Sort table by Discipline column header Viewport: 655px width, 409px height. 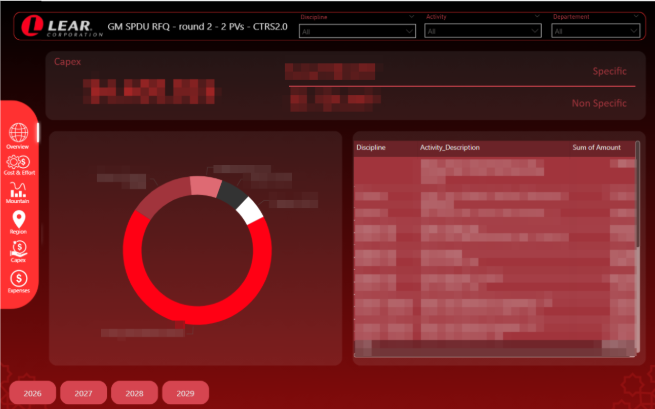click(371, 147)
